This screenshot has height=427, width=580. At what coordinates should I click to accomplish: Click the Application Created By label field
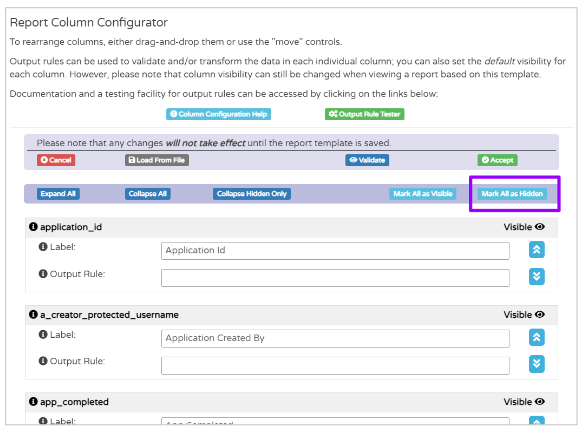click(335, 338)
